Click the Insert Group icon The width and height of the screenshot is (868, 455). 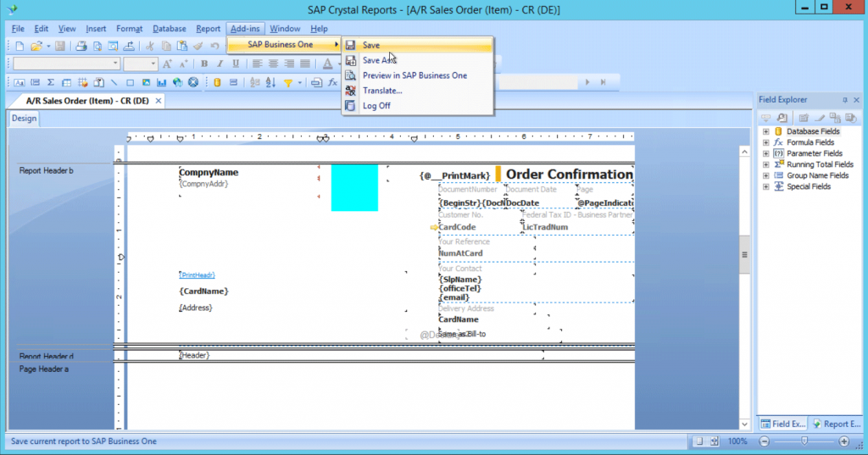tap(35, 82)
